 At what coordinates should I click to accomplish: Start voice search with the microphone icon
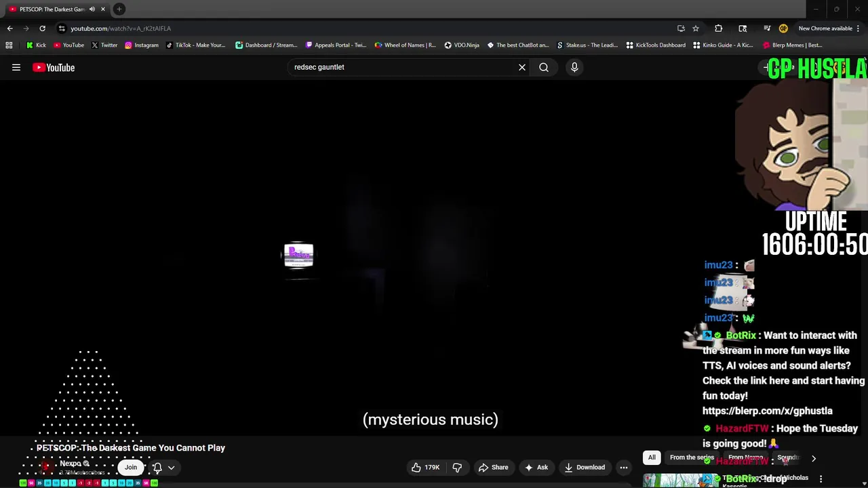[x=574, y=67]
